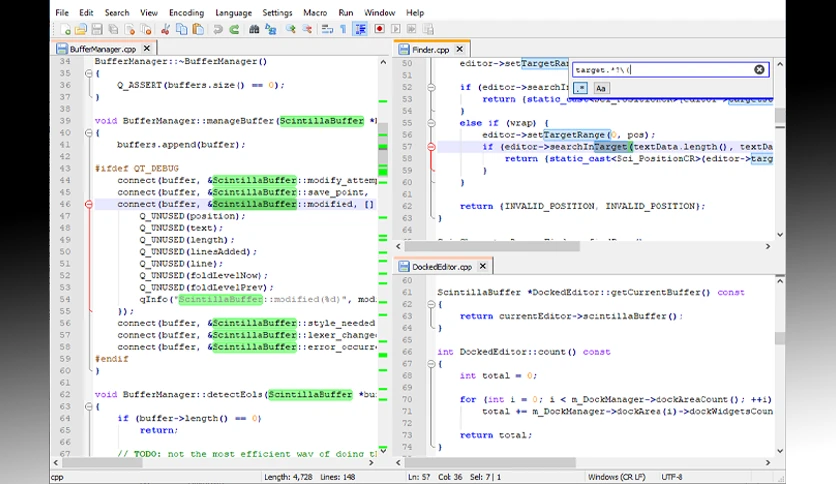Toggle Show All Characters pilcrow icon

343,29
